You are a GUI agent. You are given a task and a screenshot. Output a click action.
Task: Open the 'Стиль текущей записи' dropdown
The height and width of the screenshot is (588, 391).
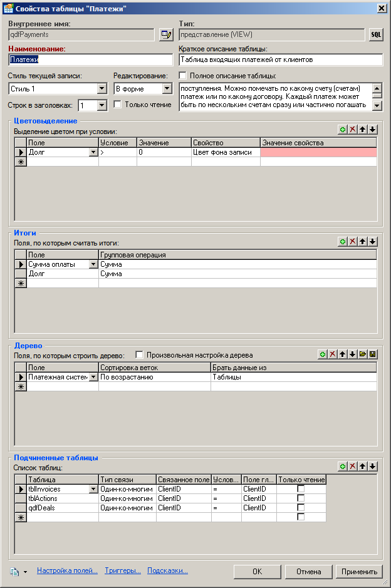tap(102, 89)
